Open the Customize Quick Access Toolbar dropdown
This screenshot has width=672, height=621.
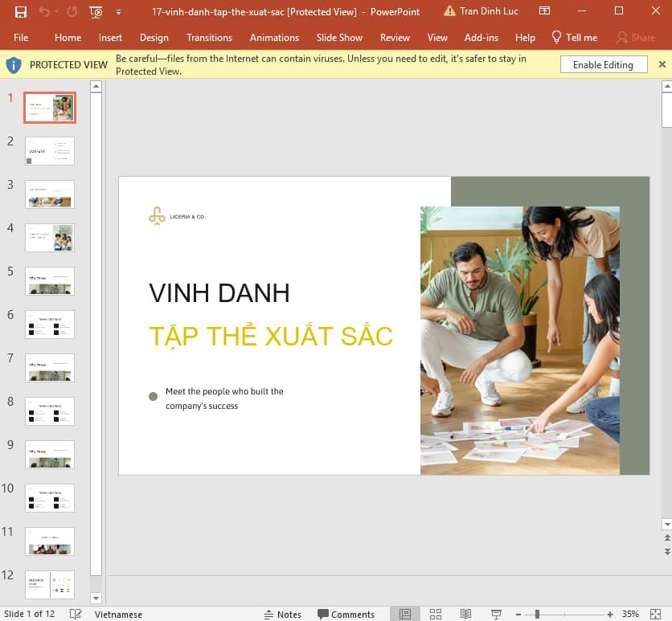point(117,12)
